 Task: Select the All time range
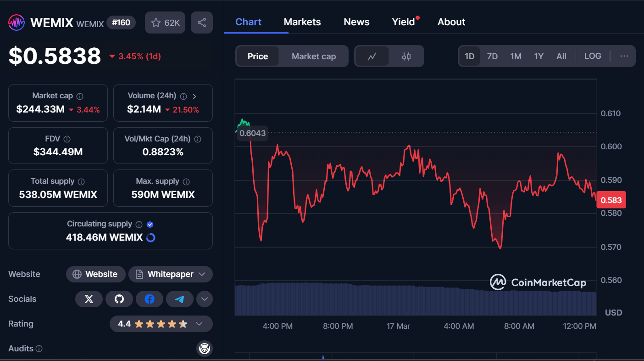tap(561, 56)
